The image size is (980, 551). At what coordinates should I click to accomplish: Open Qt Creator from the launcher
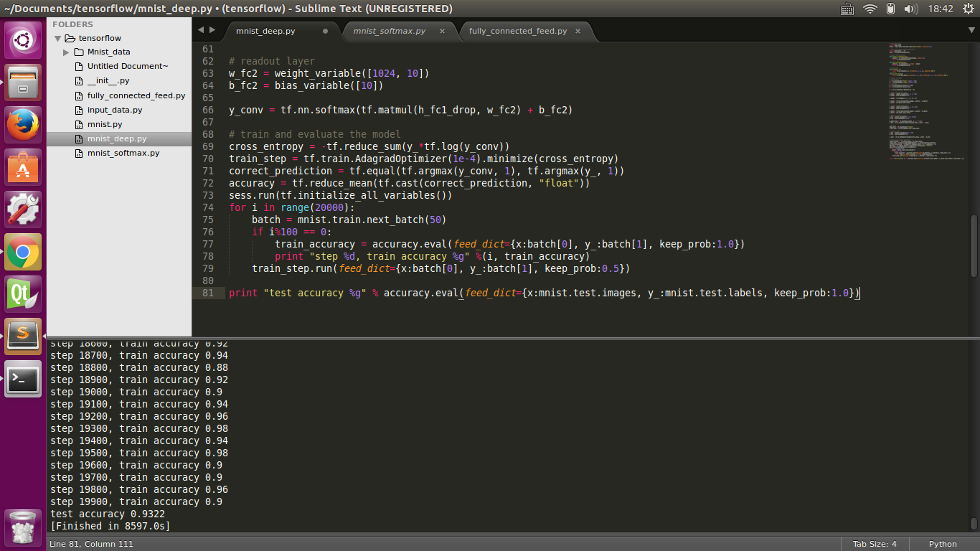[24, 294]
